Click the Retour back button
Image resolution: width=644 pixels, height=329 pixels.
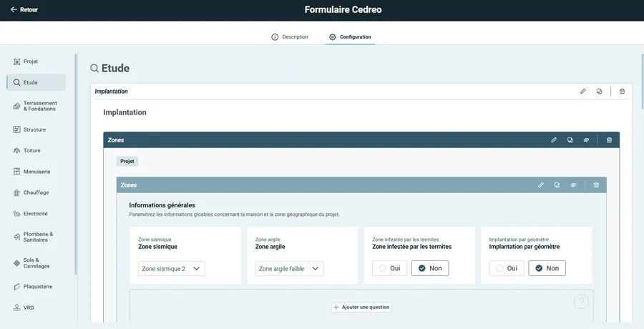(x=24, y=10)
